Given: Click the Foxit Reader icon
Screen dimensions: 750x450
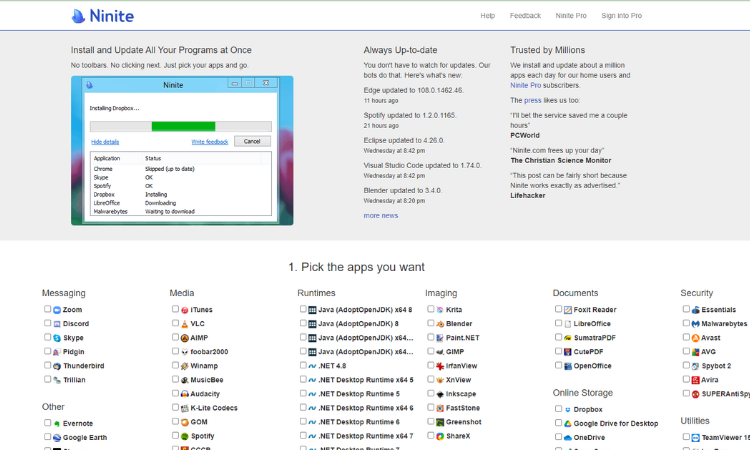Looking at the screenshot, I should tap(568, 310).
